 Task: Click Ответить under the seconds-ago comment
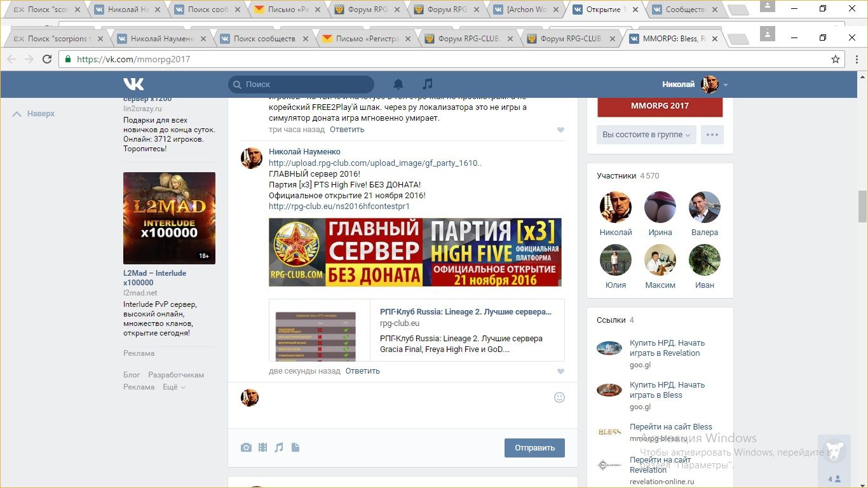tap(362, 371)
